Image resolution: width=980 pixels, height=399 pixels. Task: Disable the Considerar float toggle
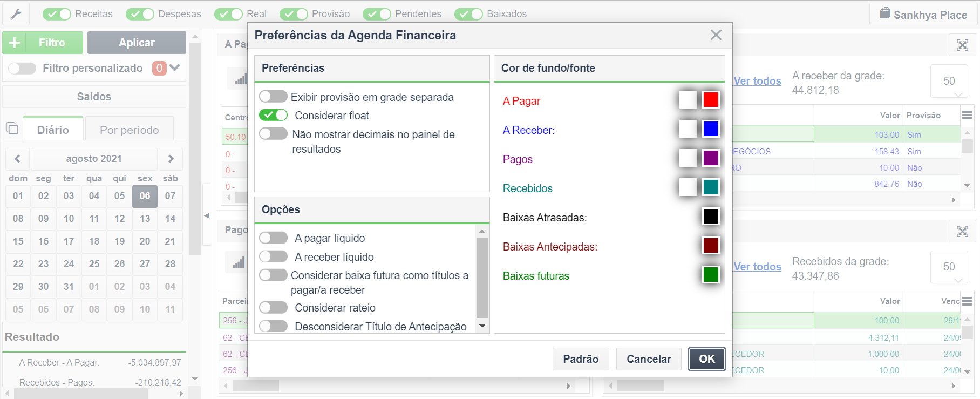click(x=273, y=115)
